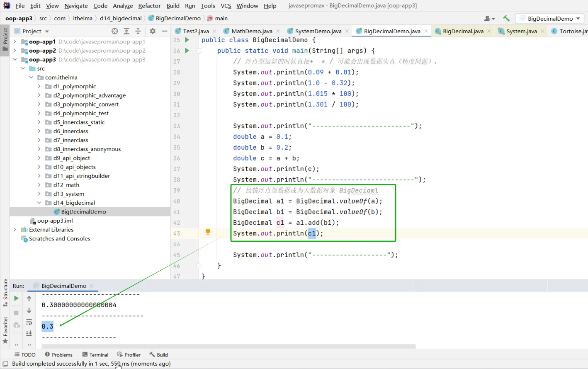Image resolution: width=588 pixels, height=369 pixels.
Task: Open the Favorites tool window
Action: (x=5, y=330)
